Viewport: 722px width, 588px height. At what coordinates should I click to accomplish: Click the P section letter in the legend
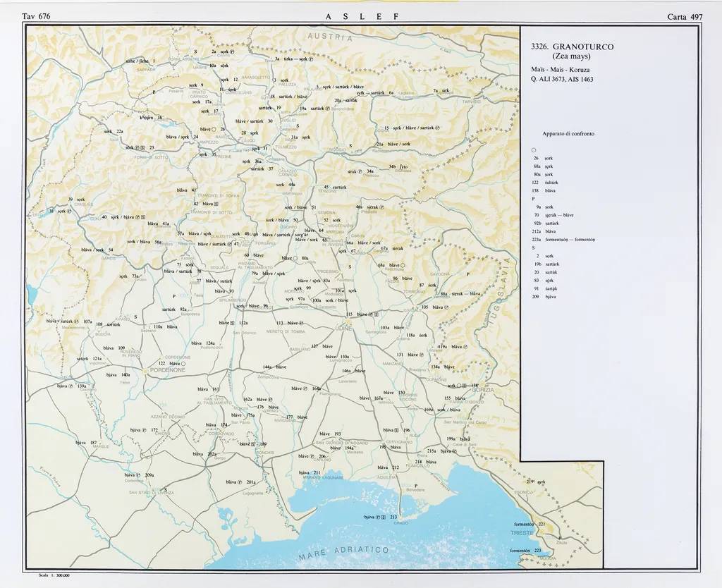[x=534, y=198]
